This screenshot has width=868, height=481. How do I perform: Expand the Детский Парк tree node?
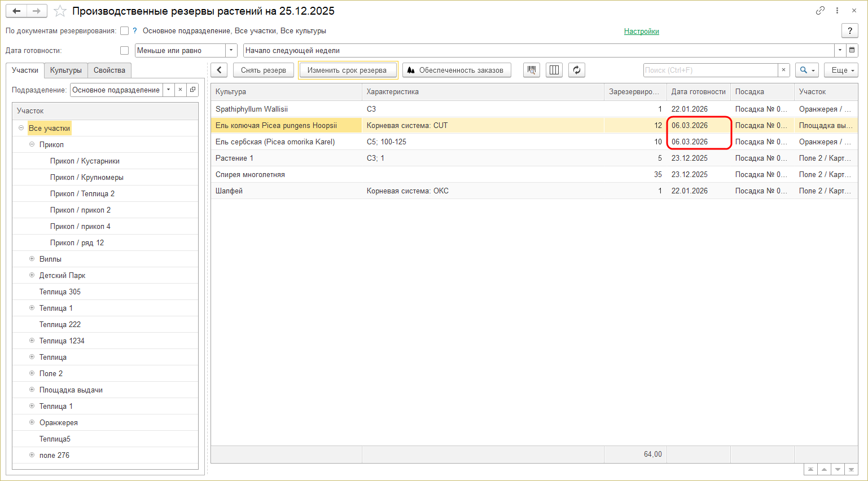32,275
